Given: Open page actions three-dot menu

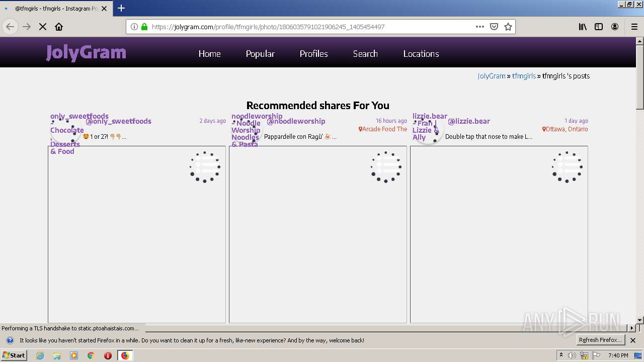Looking at the screenshot, I should point(479,27).
